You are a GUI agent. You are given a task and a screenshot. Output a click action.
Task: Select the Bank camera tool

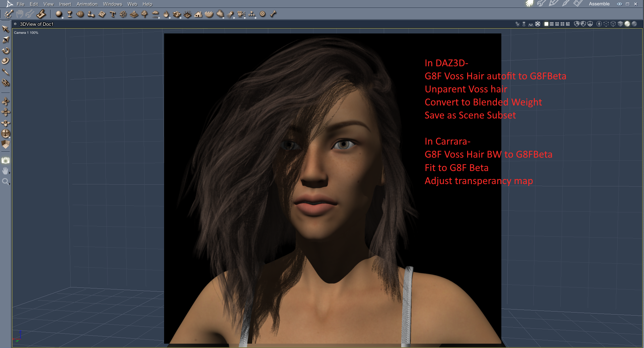[x=6, y=123]
